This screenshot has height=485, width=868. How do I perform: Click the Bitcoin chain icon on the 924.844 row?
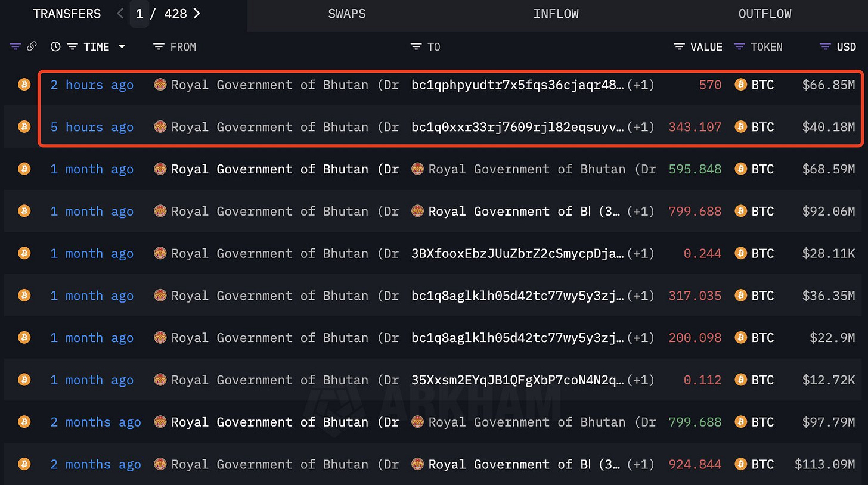point(24,464)
